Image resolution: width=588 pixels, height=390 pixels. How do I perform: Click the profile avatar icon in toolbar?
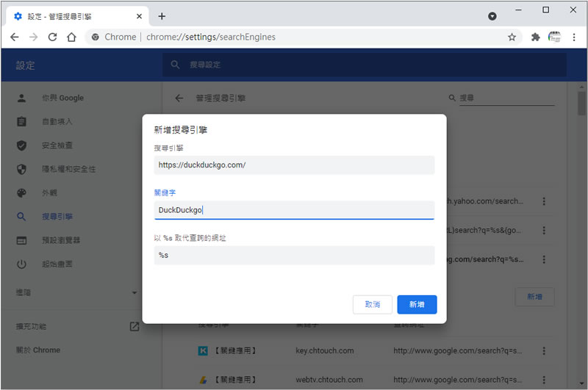pos(555,37)
